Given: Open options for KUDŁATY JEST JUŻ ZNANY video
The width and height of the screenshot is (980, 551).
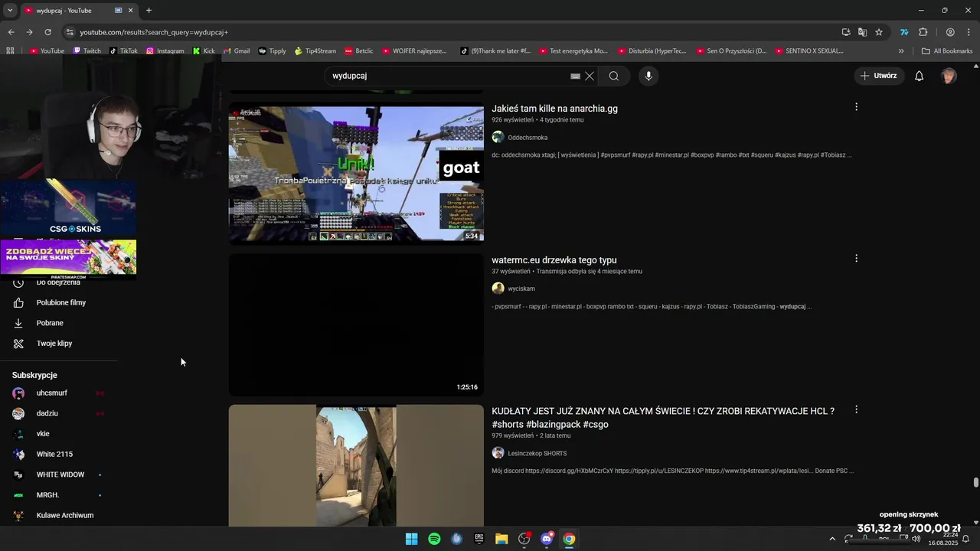Looking at the screenshot, I should (856, 410).
